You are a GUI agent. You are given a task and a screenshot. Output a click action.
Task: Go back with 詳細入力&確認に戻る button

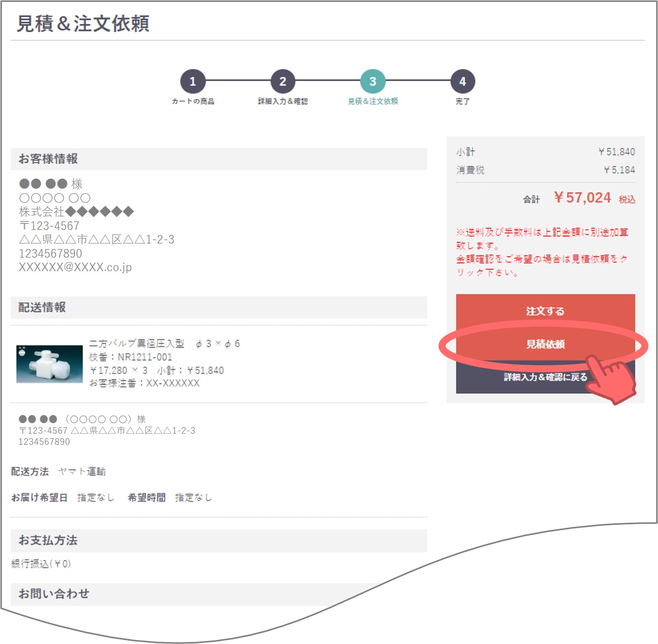[x=545, y=377]
